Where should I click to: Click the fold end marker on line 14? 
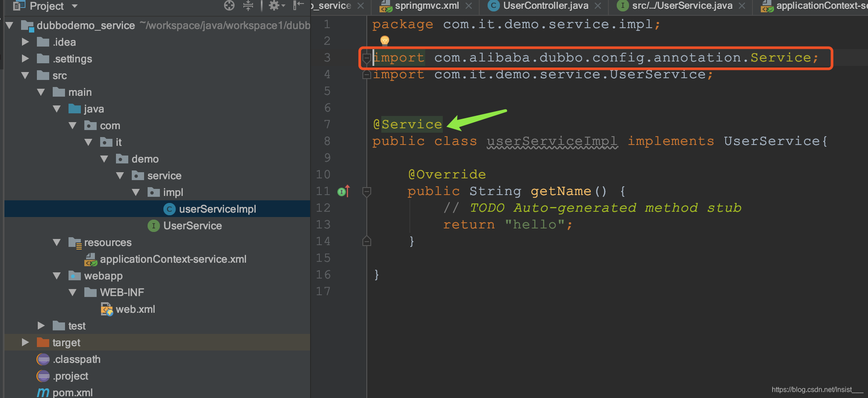(x=367, y=241)
